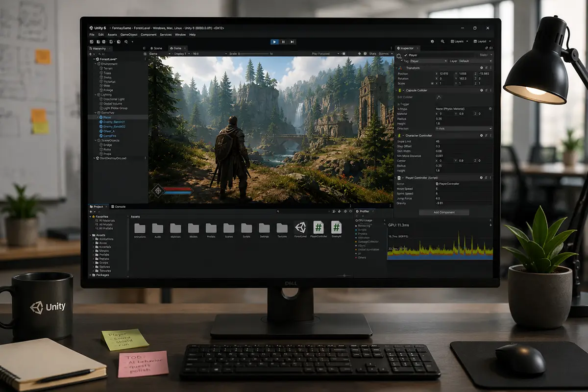The width and height of the screenshot is (588, 392).
Task: Open the Prefabs folder in Assets grid
Action: pyautogui.click(x=211, y=230)
